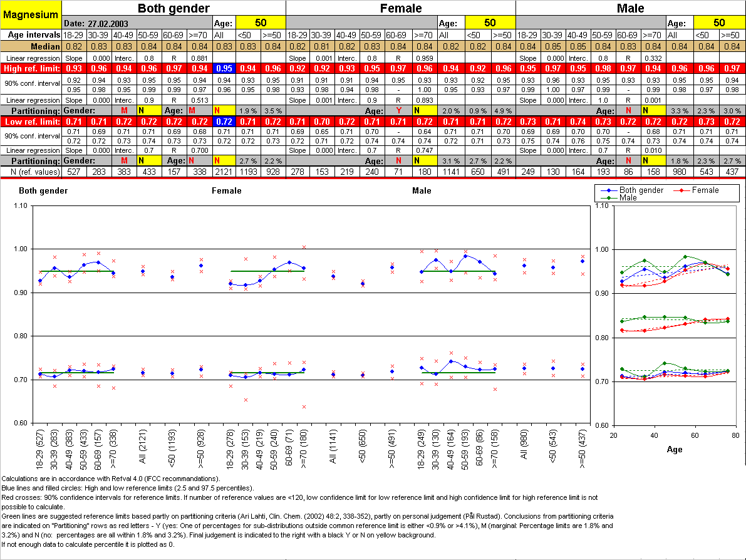Click the Refval 4.0 calculations footnote line
This screenshot has width=746, height=560.
[110, 479]
